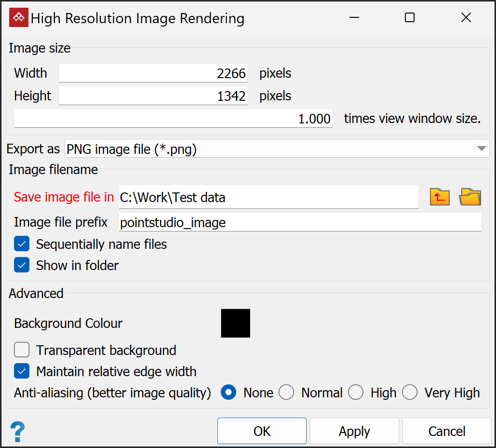Select Normal anti-aliasing radio button
The width and height of the screenshot is (496, 448).
(286, 393)
